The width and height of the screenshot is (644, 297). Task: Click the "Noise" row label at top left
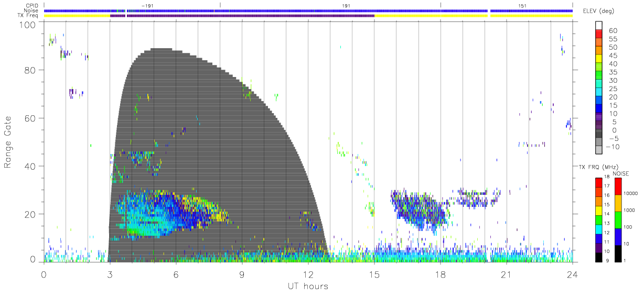(x=32, y=10)
